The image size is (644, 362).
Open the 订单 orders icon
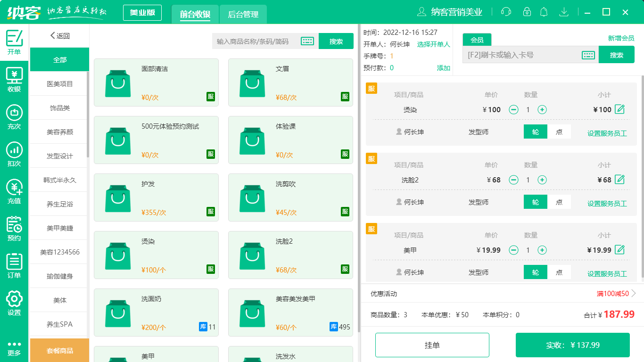14,263
